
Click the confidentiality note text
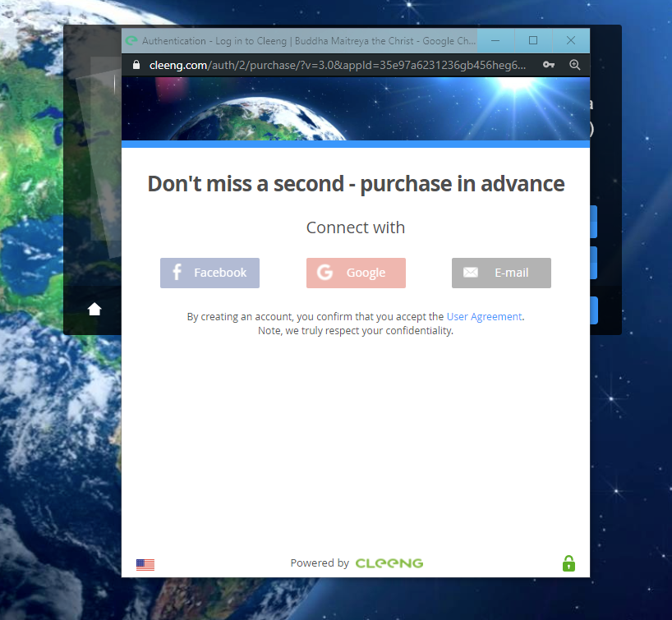356,331
